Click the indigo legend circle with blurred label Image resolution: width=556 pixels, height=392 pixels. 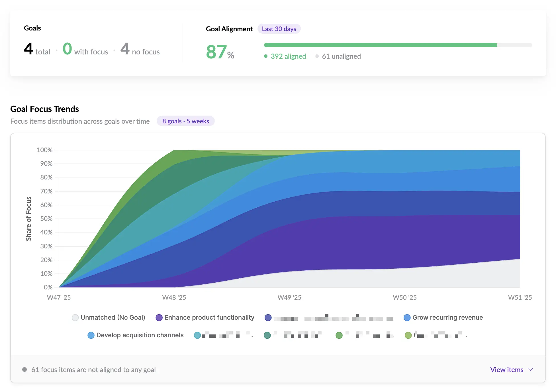(x=268, y=318)
